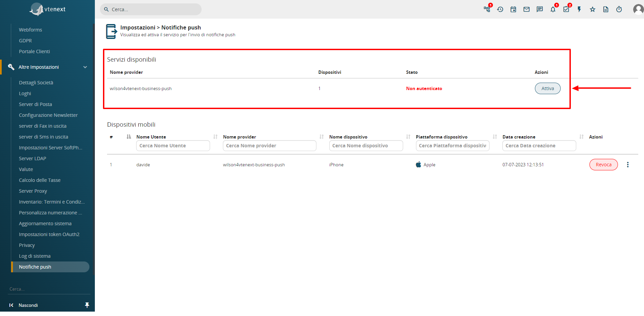Open Server LDAP settings

click(x=33, y=159)
